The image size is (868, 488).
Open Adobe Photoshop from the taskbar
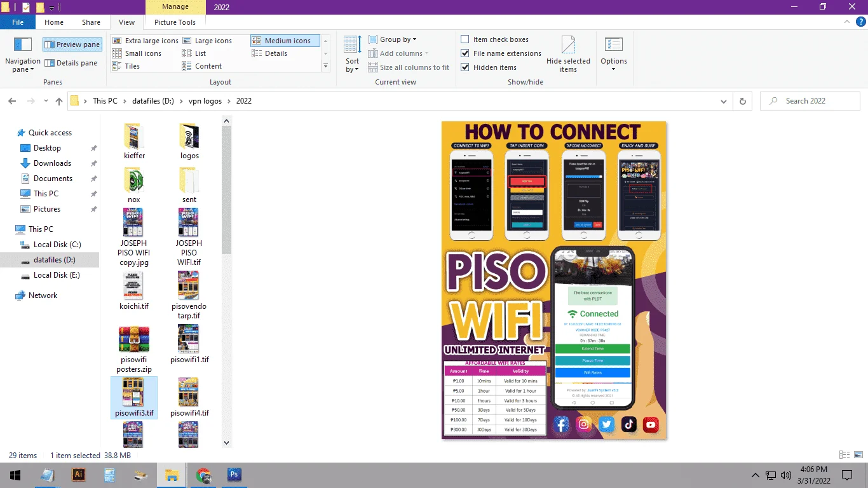[234, 475]
